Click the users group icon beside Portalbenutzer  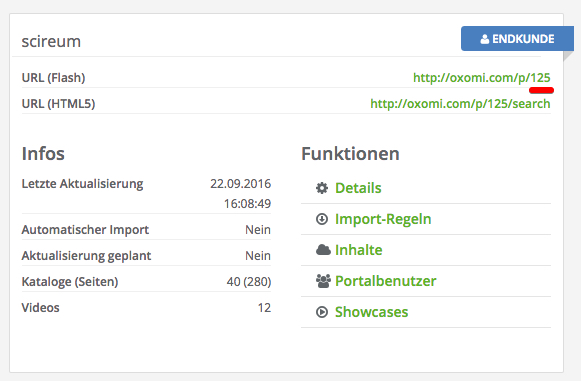323,281
